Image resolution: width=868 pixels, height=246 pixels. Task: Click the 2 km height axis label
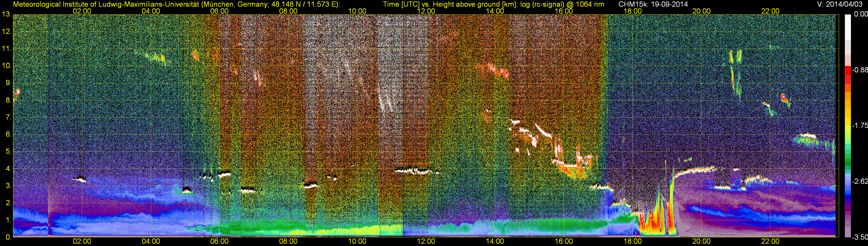click(x=8, y=203)
